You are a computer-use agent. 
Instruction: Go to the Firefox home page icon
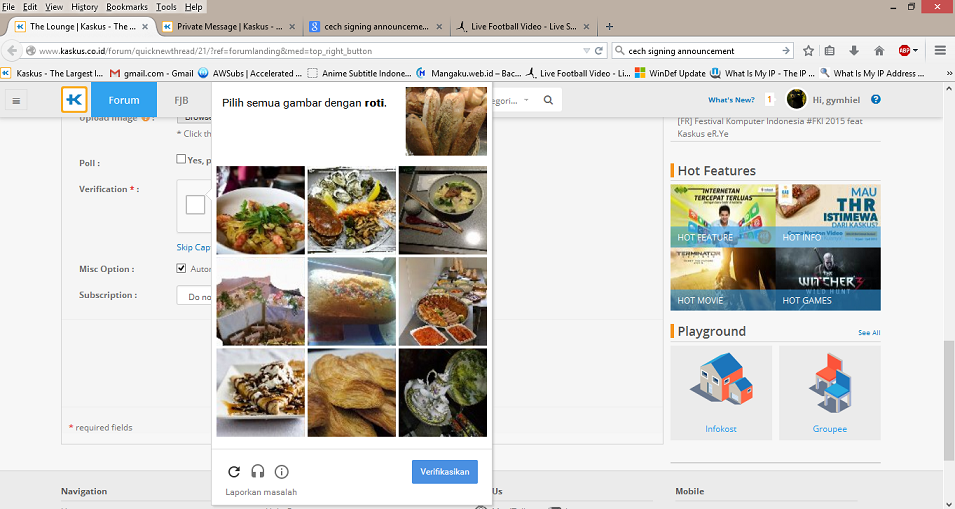point(879,51)
